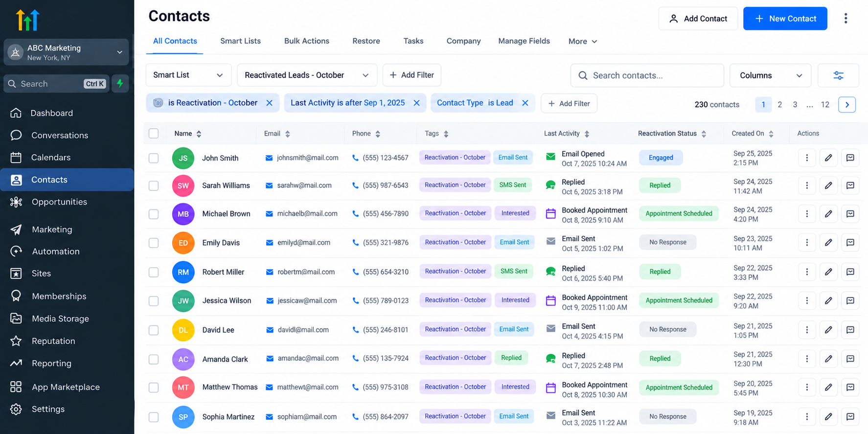Click the Appointment Scheduled status for Matthew Thomas
868x434 pixels.
pyautogui.click(x=679, y=388)
